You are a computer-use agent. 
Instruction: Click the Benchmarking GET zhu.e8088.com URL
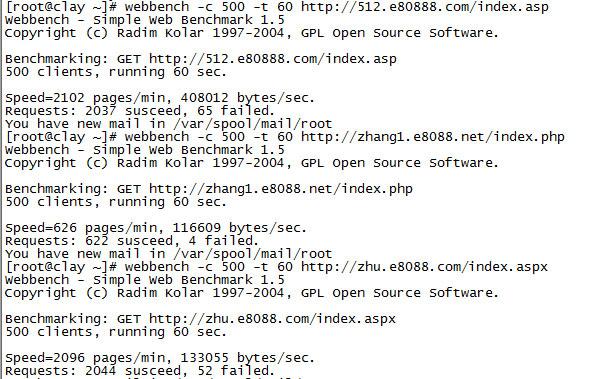pos(272,319)
